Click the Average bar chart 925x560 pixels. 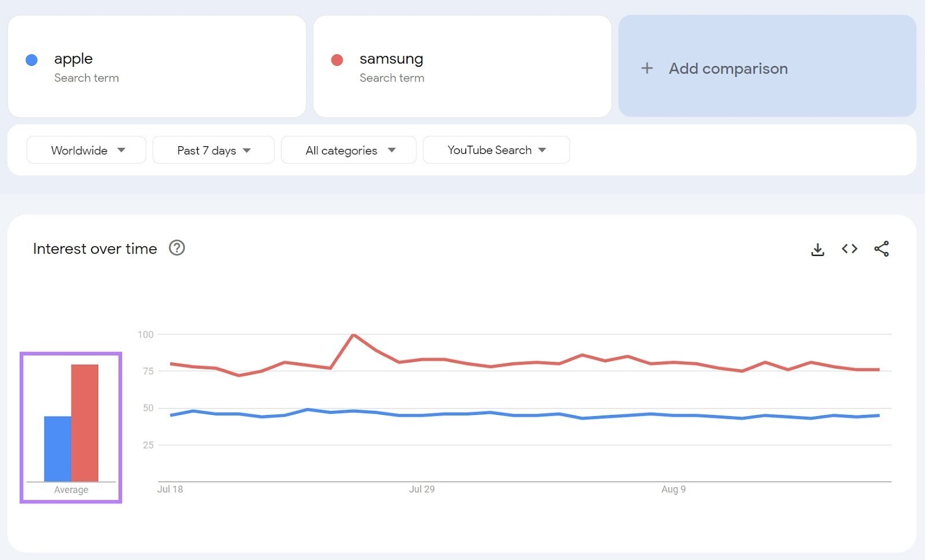click(x=71, y=425)
